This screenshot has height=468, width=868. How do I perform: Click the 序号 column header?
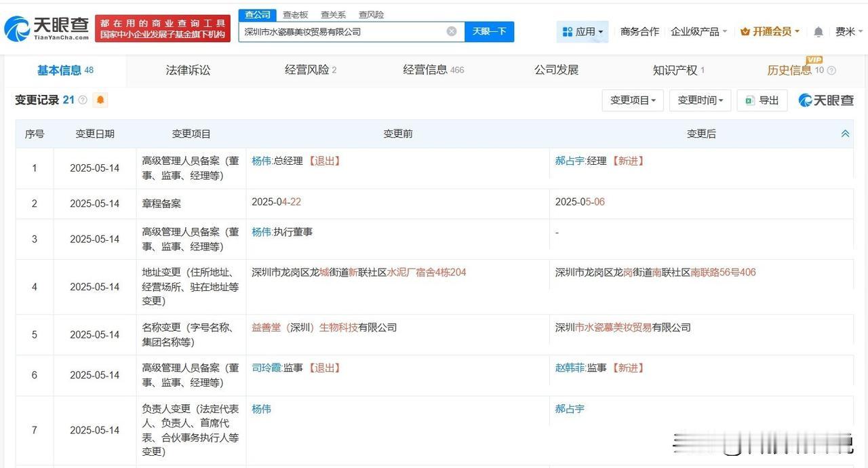pyautogui.click(x=35, y=134)
